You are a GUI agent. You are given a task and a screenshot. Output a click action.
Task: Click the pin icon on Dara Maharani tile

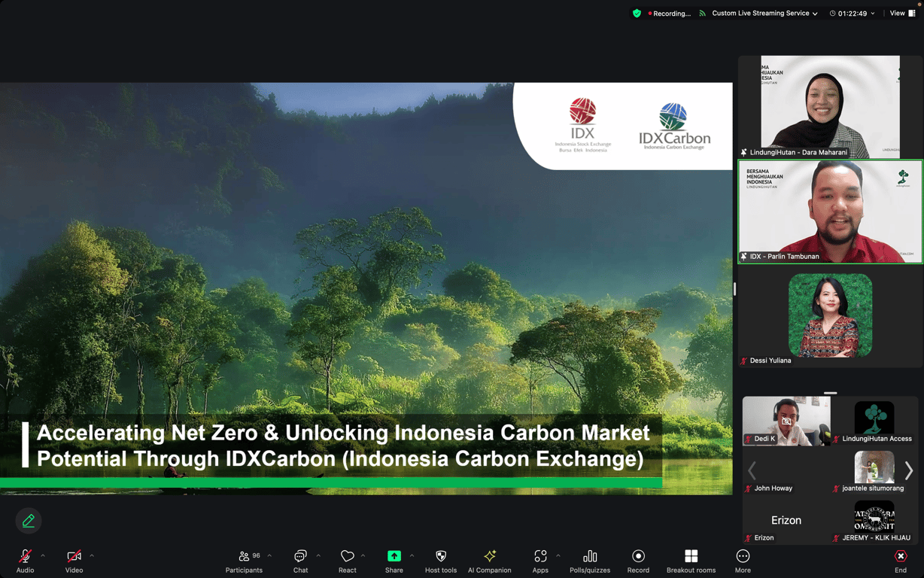pos(744,153)
